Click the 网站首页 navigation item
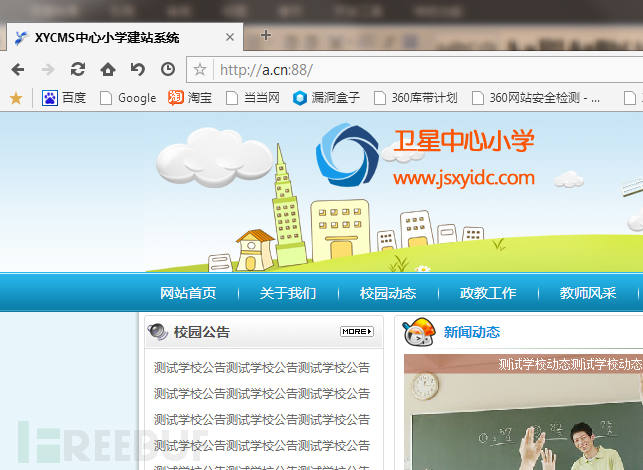 (188, 293)
